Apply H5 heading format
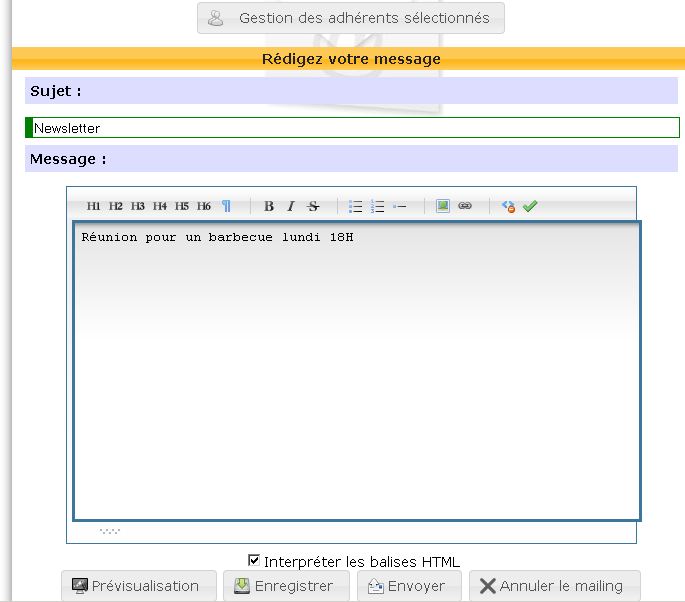 pyautogui.click(x=181, y=206)
